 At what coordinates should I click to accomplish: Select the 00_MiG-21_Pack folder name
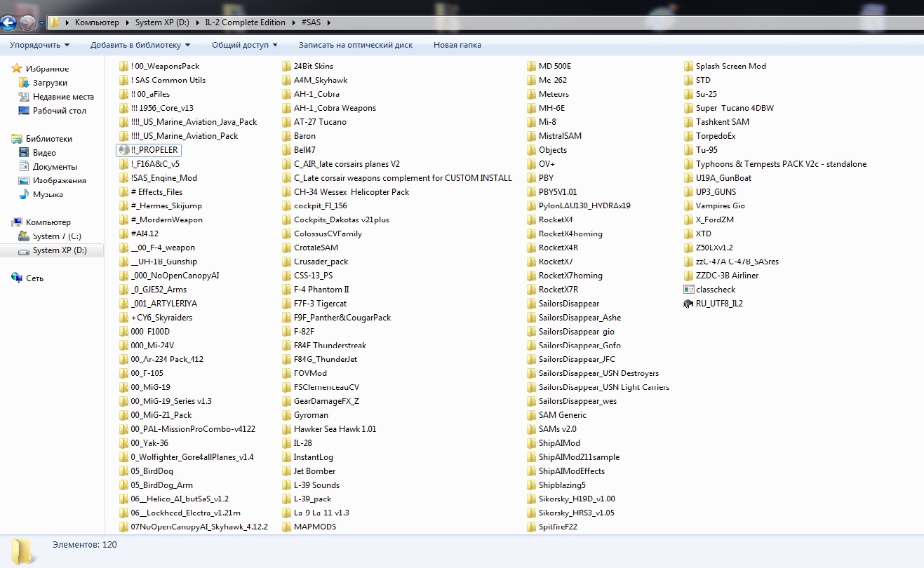coord(161,415)
